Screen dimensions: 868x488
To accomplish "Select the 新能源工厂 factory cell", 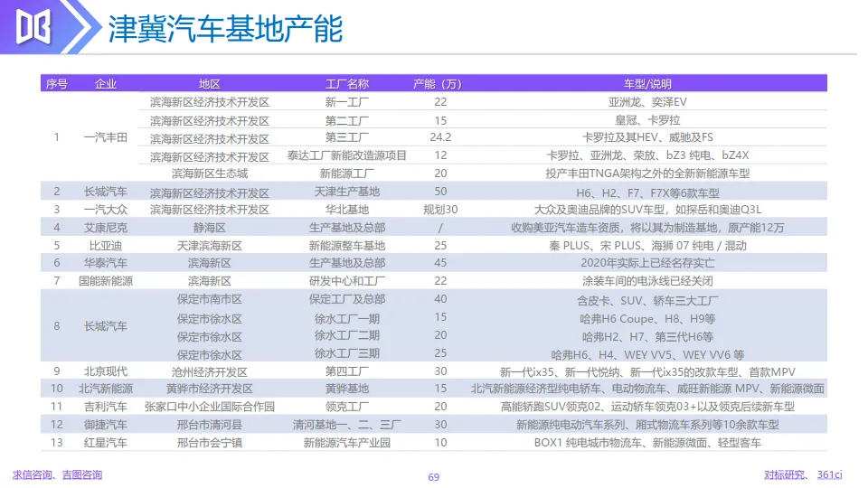I will click(x=346, y=174).
